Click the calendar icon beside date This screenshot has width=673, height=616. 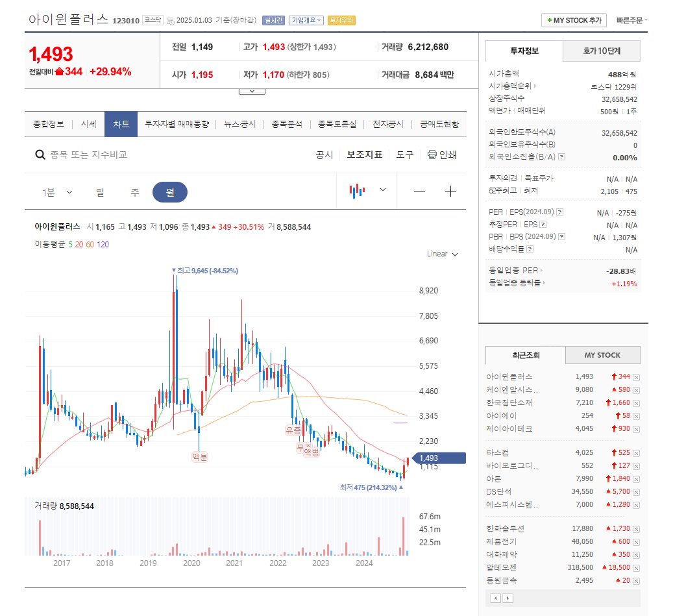171,21
